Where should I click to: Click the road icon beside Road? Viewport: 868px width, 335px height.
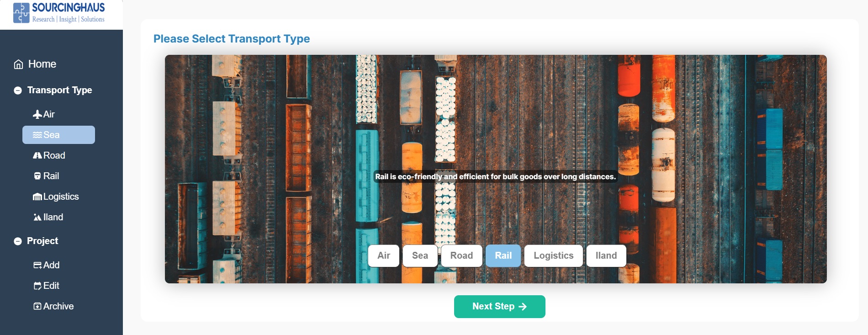(x=37, y=155)
